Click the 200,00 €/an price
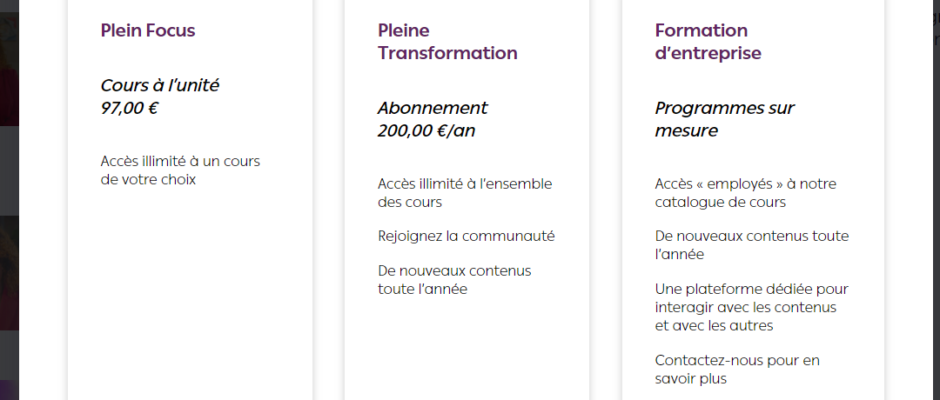940x400 pixels. 426,131
